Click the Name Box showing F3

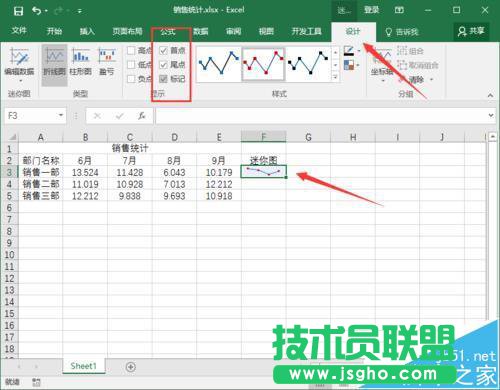point(31,116)
